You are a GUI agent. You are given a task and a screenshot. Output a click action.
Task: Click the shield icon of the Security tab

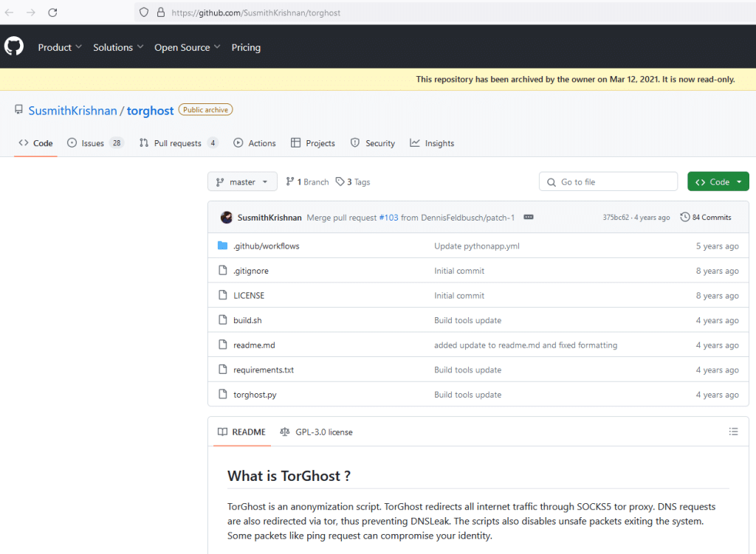click(x=355, y=142)
